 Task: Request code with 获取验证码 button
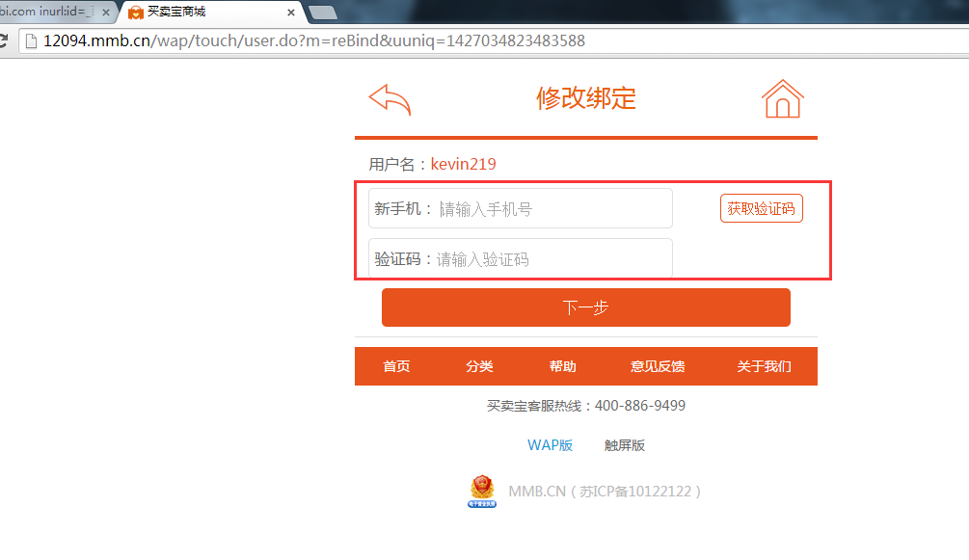point(762,208)
